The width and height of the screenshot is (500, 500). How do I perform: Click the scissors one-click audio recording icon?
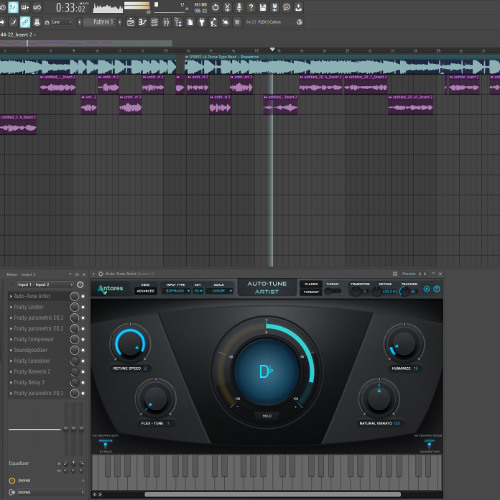[x=227, y=7]
